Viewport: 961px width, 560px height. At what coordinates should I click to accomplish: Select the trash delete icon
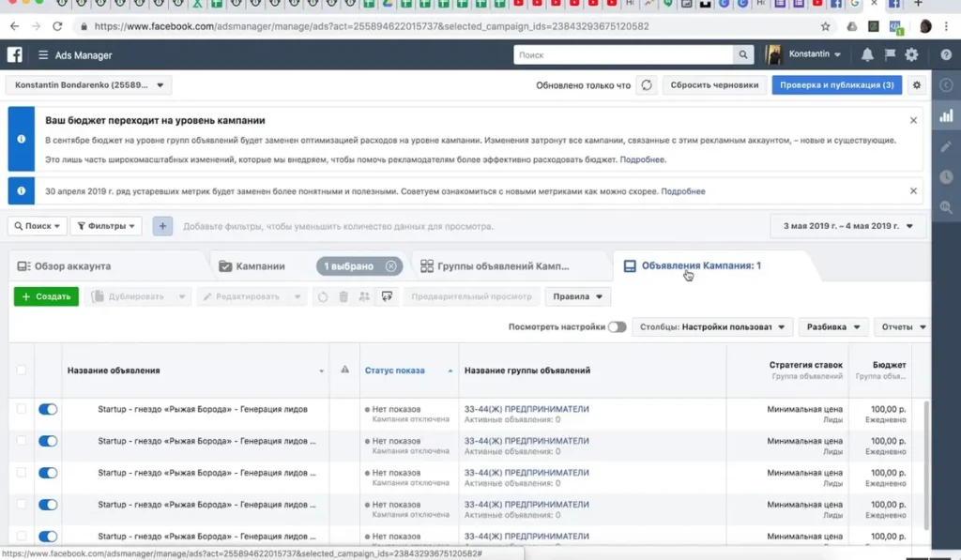coord(343,296)
